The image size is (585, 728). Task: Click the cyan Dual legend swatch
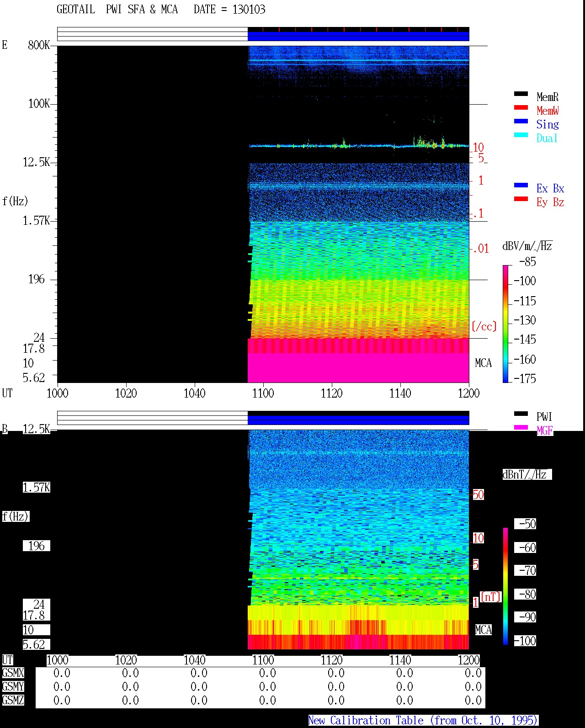(521, 135)
